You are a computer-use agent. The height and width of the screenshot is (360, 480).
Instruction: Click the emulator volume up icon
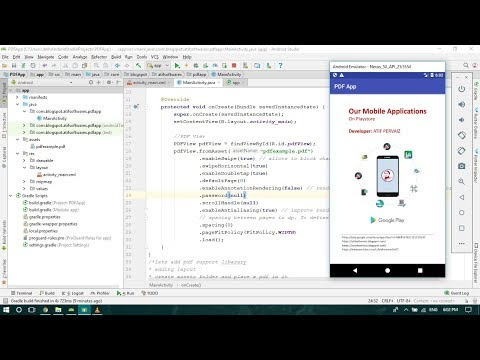click(x=462, y=104)
